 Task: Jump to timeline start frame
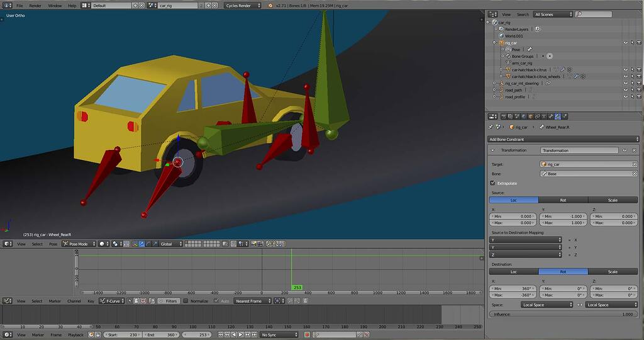point(221,335)
